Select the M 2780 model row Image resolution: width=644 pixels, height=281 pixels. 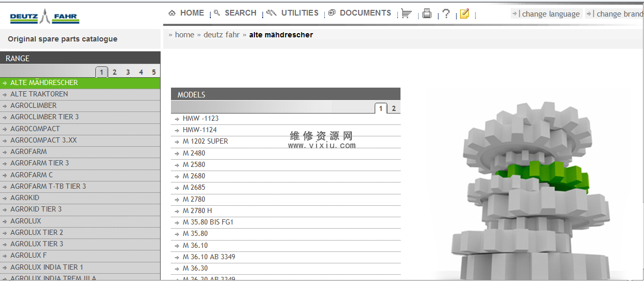tap(285, 200)
